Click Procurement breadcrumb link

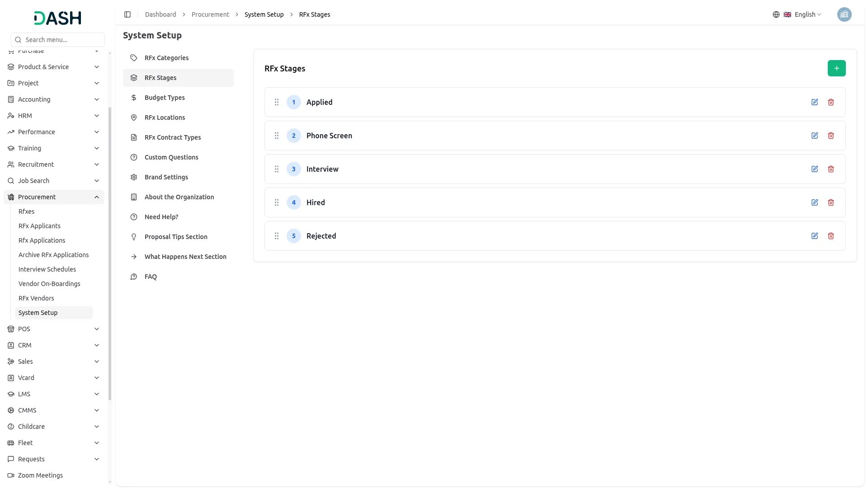click(x=210, y=14)
